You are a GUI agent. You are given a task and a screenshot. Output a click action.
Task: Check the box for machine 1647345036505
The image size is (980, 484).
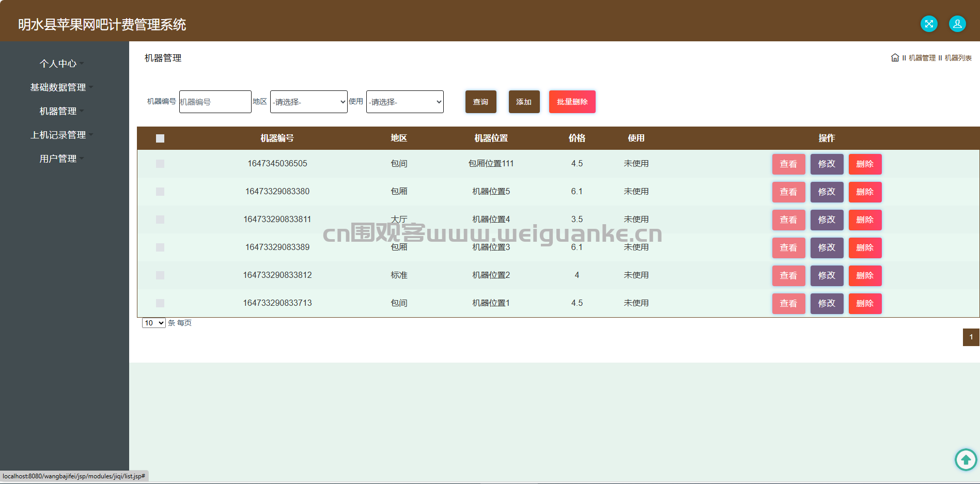[160, 164]
